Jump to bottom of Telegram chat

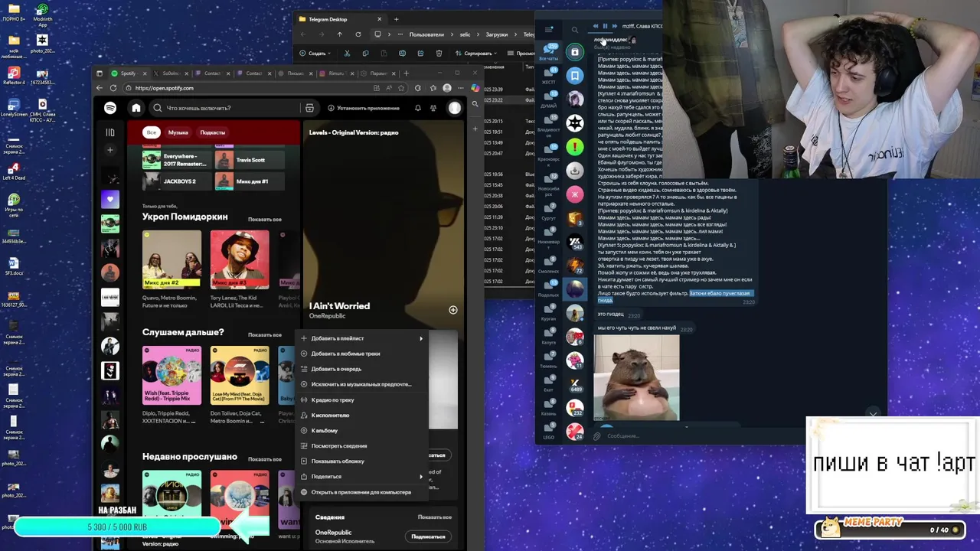tap(873, 415)
